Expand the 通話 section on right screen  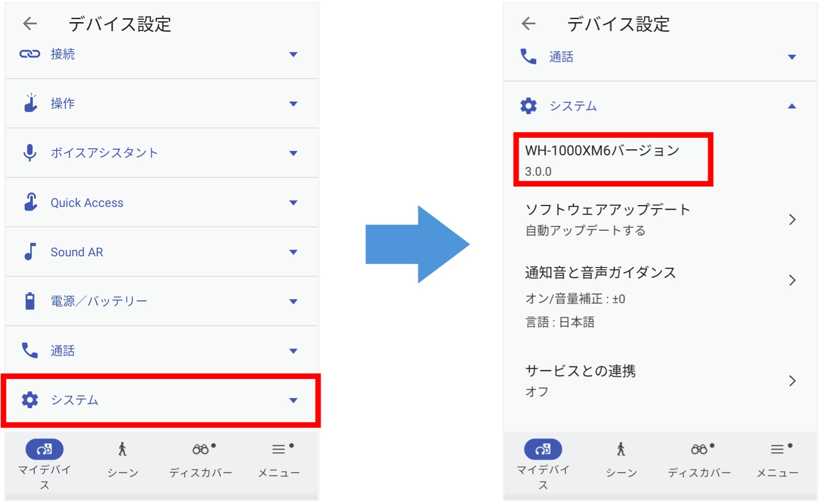[x=792, y=57]
